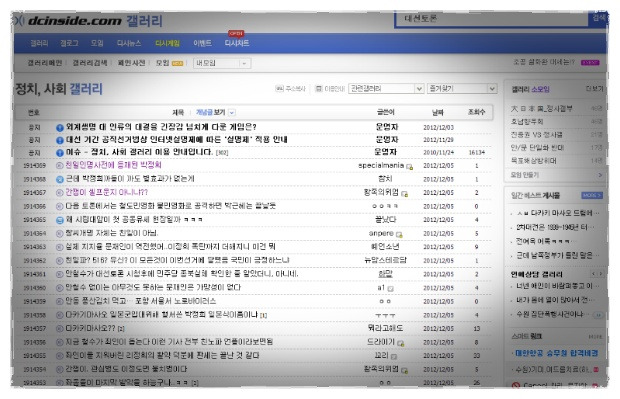Viewport: 620px width, 399px height.
Task: Click the post icon of row 1914365
Action: 60,220
